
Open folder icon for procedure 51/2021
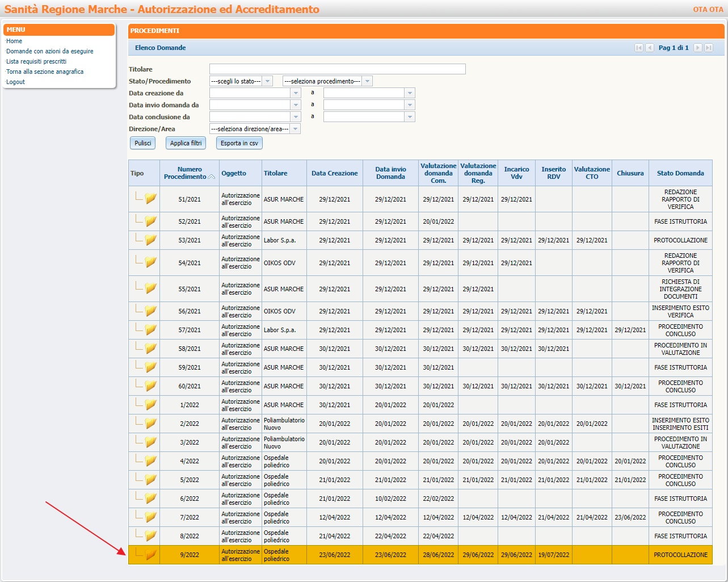150,199
